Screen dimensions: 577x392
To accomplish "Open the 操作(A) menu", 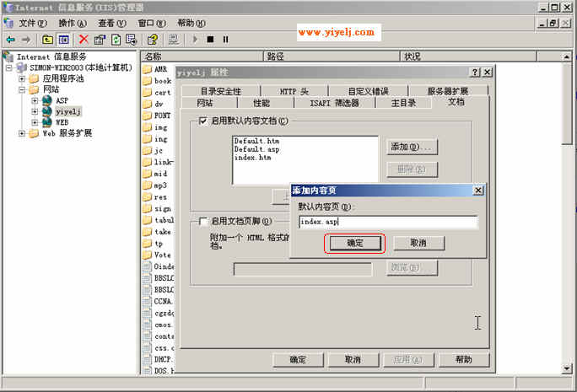I will (71, 23).
